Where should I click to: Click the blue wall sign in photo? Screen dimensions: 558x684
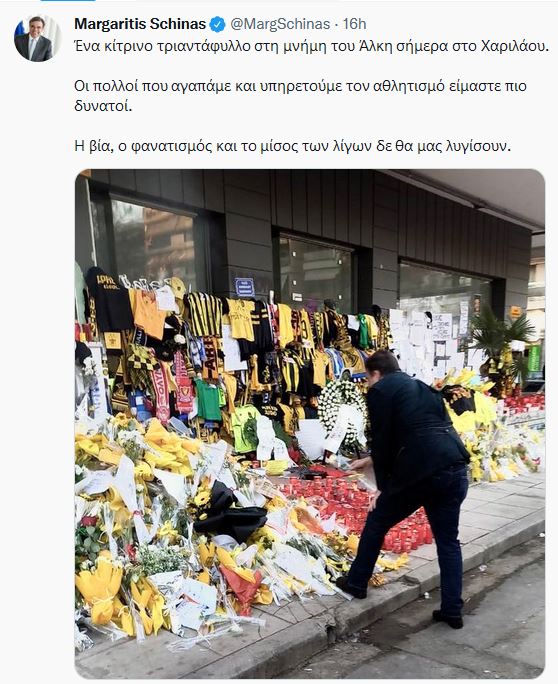pos(244,287)
